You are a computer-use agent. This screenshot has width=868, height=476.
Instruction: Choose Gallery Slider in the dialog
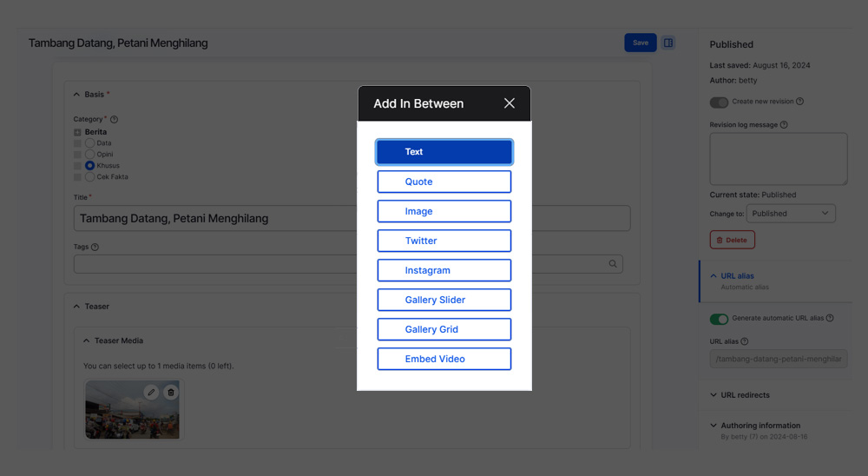pos(444,300)
